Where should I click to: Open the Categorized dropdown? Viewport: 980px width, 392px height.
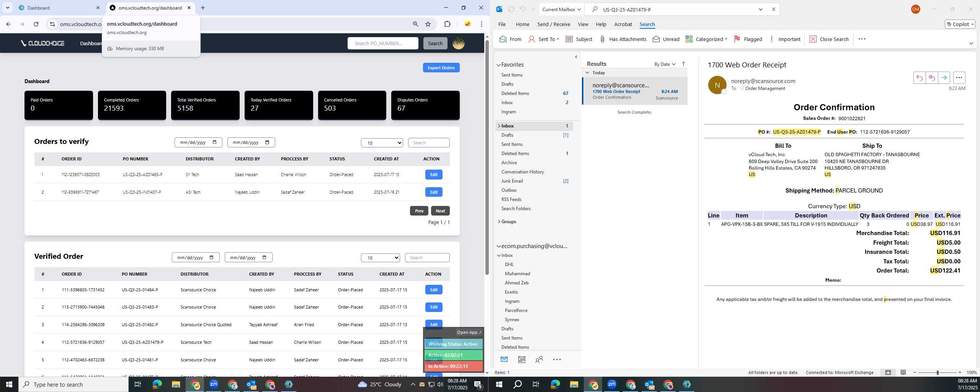click(706, 39)
